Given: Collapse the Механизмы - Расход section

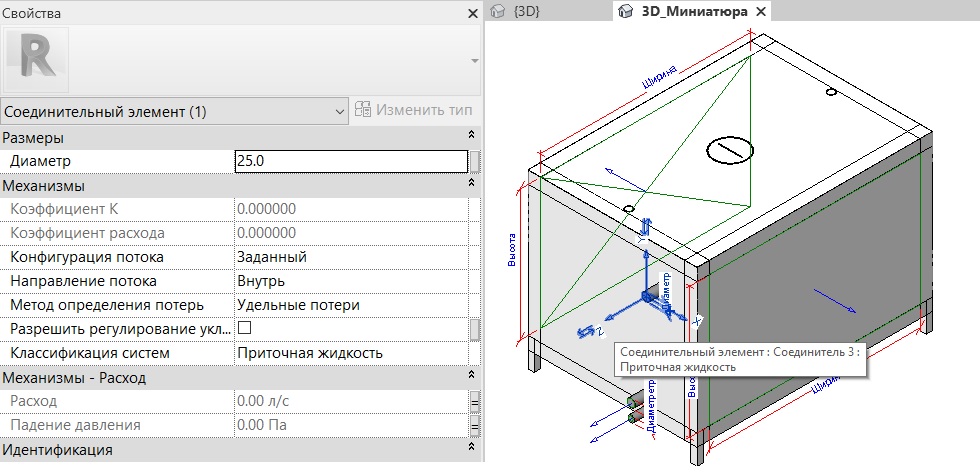Looking at the screenshot, I should coord(471,377).
